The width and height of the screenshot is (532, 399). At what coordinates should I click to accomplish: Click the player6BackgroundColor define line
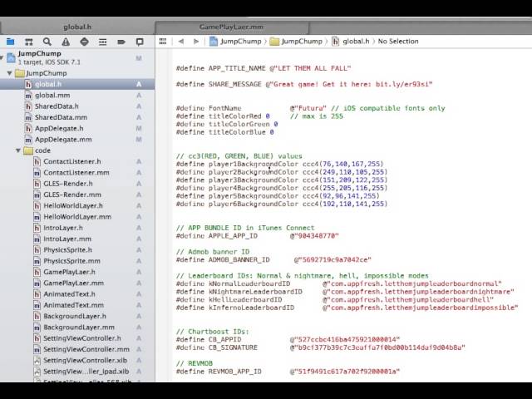coord(282,204)
